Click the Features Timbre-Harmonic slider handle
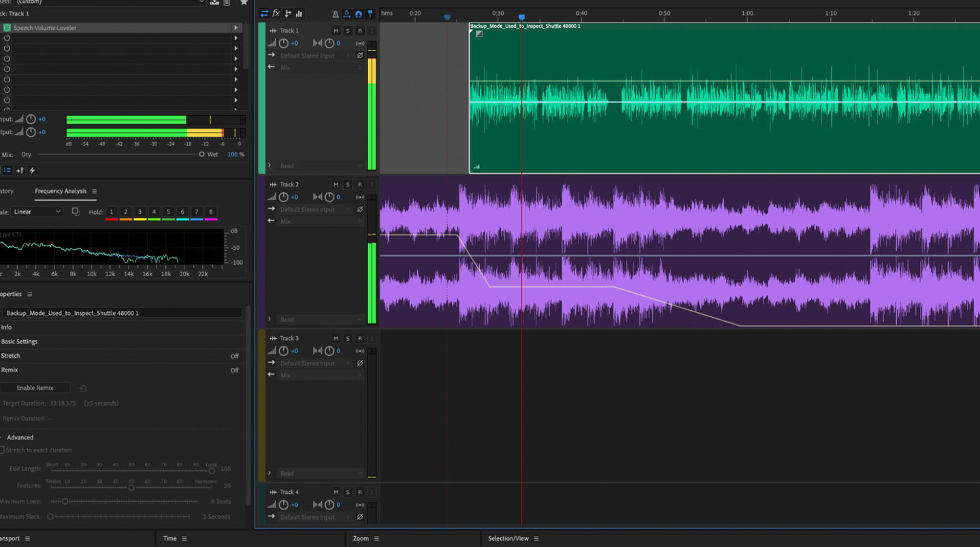Image resolution: width=980 pixels, height=547 pixels. click(x=131, y=487)
